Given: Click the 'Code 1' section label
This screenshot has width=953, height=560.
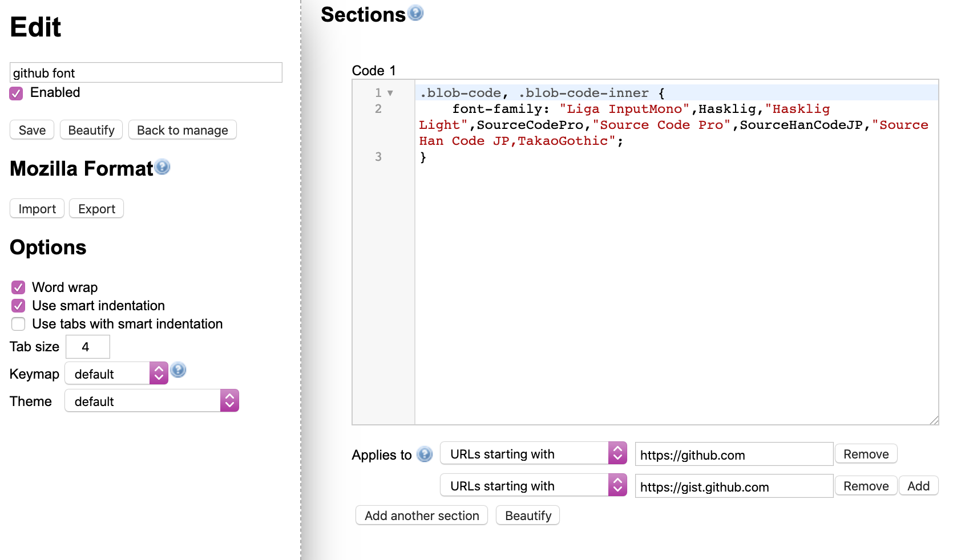Looking at the screenshot, I should [x=374, y=71].
